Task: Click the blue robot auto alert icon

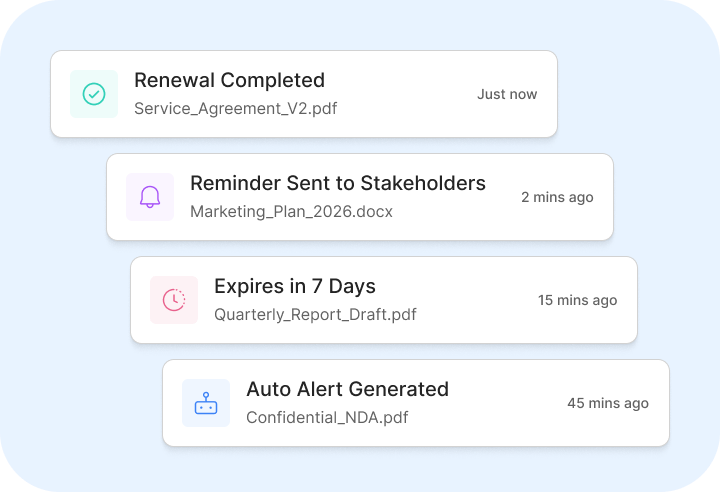Action: (x=206, y=403)
